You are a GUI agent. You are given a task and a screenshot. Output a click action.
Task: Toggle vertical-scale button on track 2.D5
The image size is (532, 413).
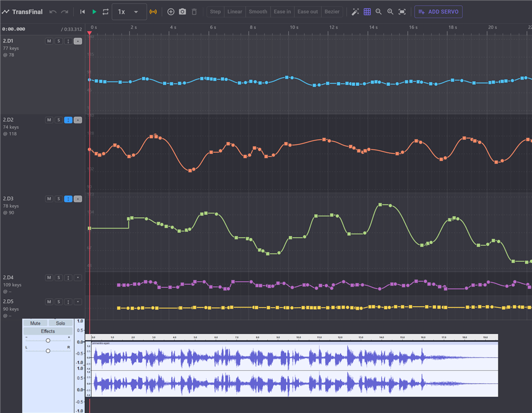pos(68,302)
